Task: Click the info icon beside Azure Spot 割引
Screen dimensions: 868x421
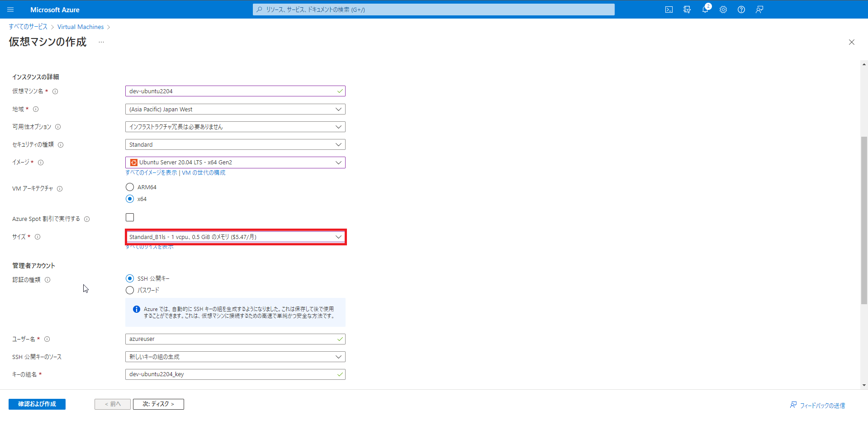Action: [87, 219]
